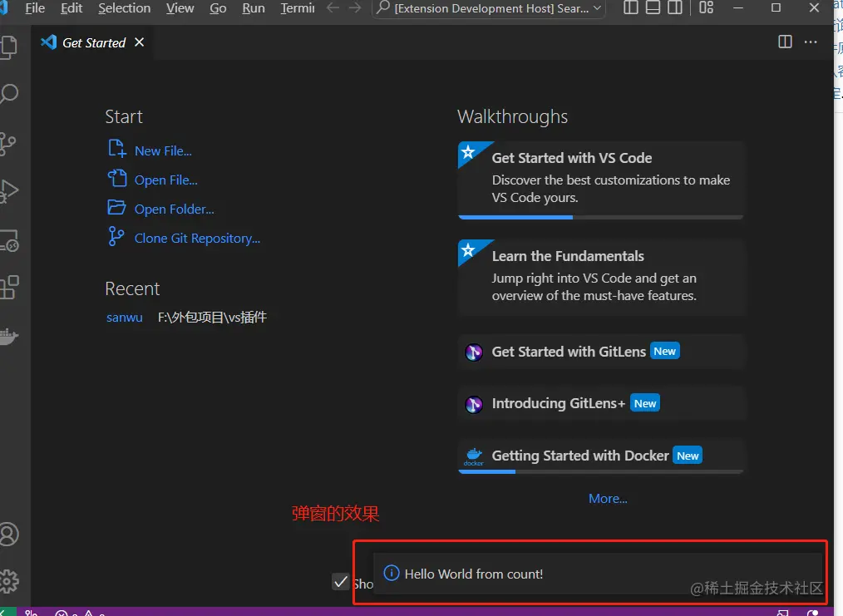Open the Selection menu
The width and height of the screenshot is (843, 616).
pyautogui.click(x=124, y=8)
